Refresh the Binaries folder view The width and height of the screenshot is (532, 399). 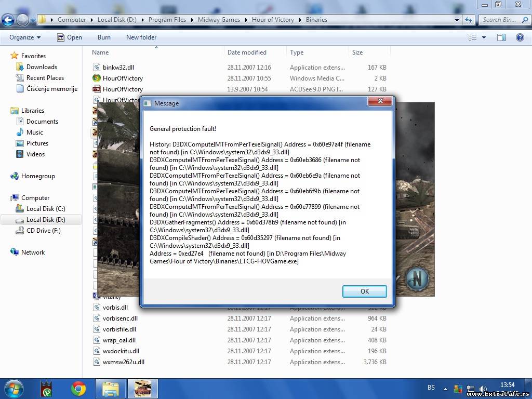pyautogui.click(x=469, y=20)
